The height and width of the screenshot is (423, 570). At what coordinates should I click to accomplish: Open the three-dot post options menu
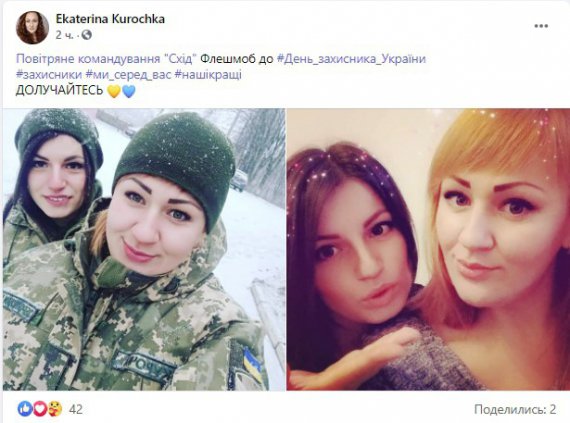click(541, 26)
